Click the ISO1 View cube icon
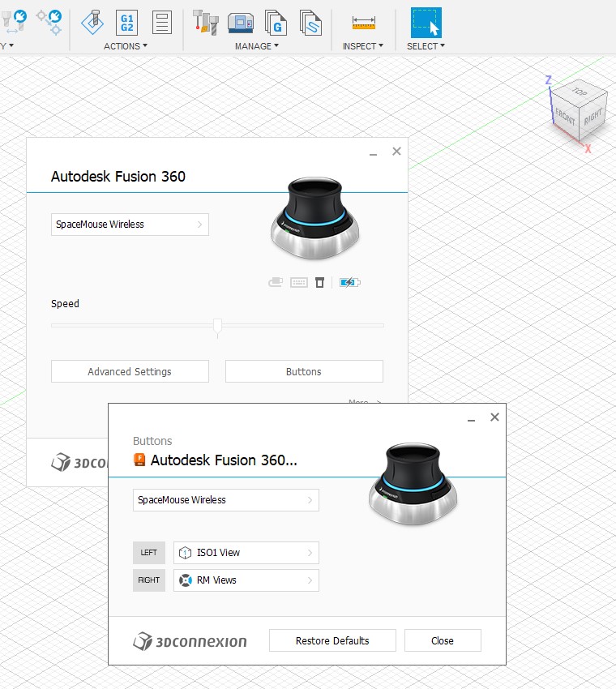Screen dimensions: 616x689 coord(185,553)
